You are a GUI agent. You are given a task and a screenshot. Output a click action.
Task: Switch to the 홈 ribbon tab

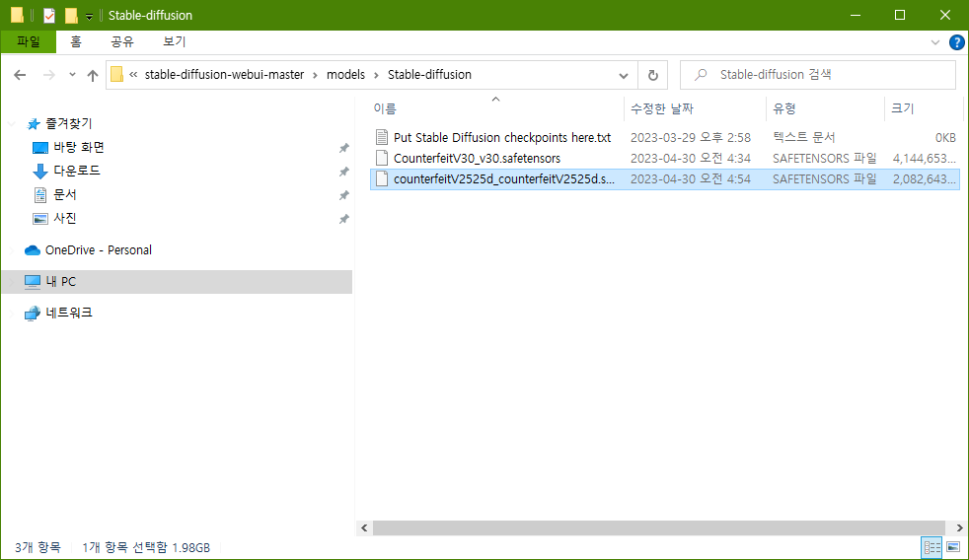[x=75, y=41]
